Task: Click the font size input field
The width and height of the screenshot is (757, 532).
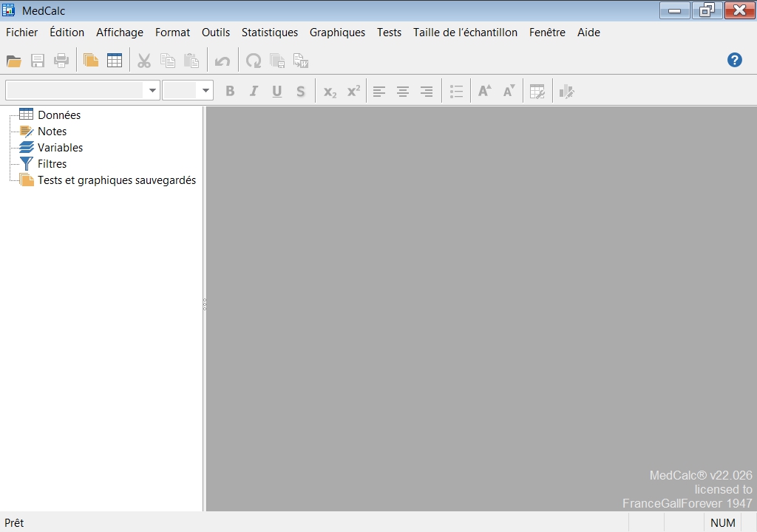Action: click(180, 90)
